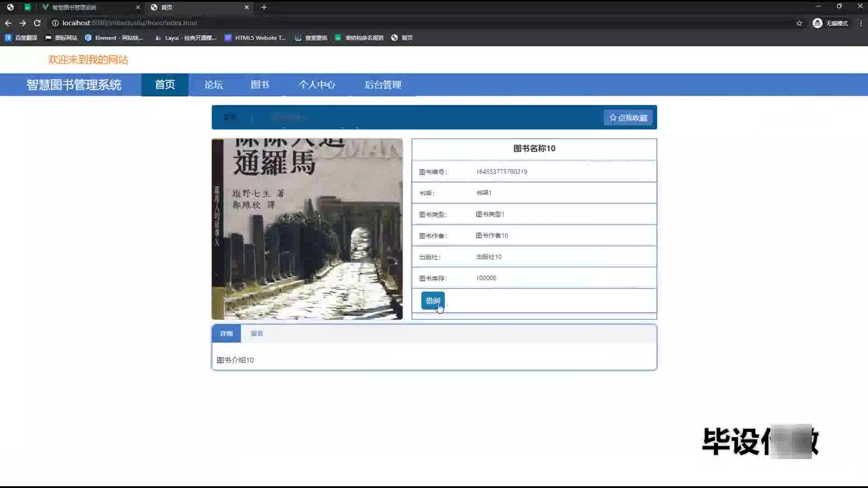Viewport: 868px width, 488px height.
Task: Open a new browser tab
Action: pos(264,7)
